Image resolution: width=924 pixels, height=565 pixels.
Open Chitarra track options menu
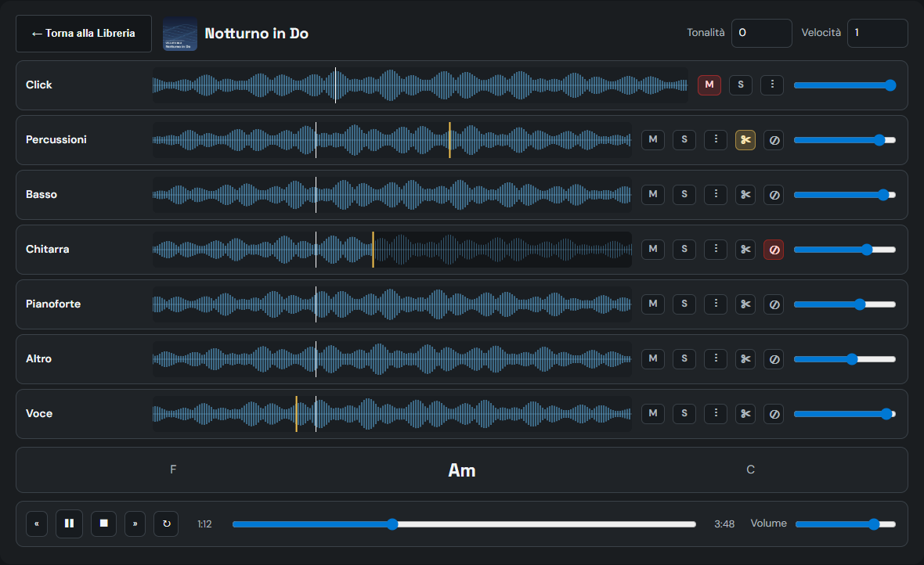[x=716, y=249]
